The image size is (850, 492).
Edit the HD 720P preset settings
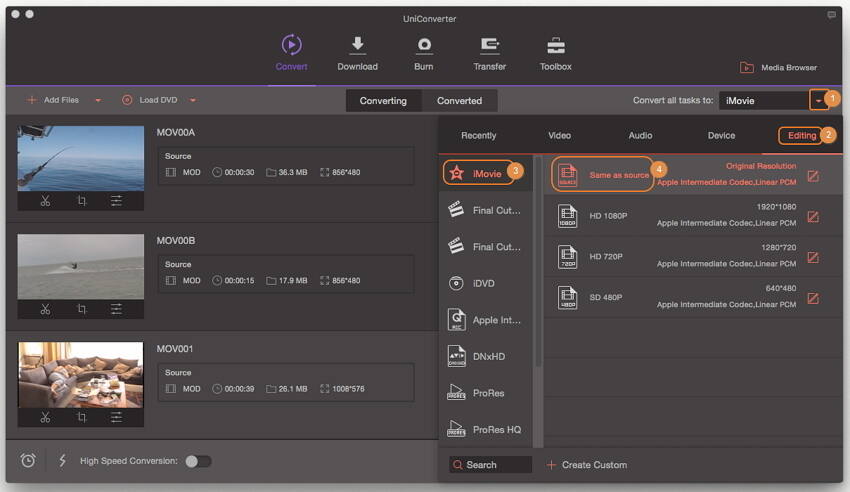click(x=813, y=257)
